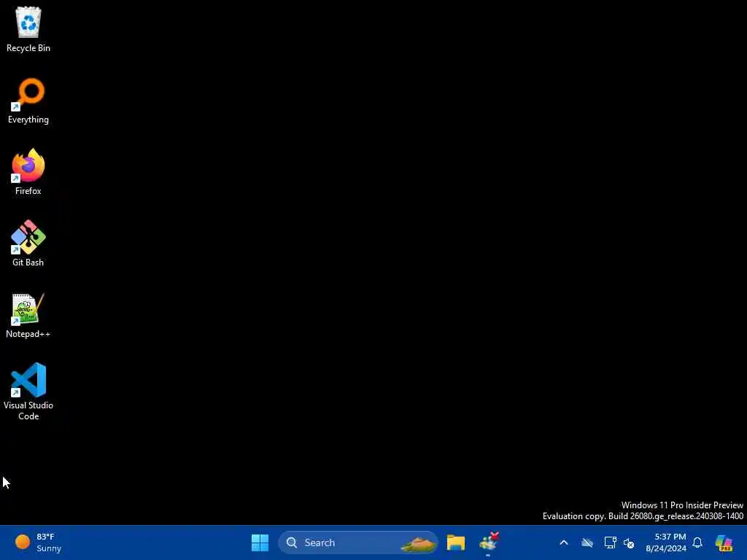Screen dimensions: 747x560
Task: Click the taskbar Search box
Action: (x=357, y=542)
